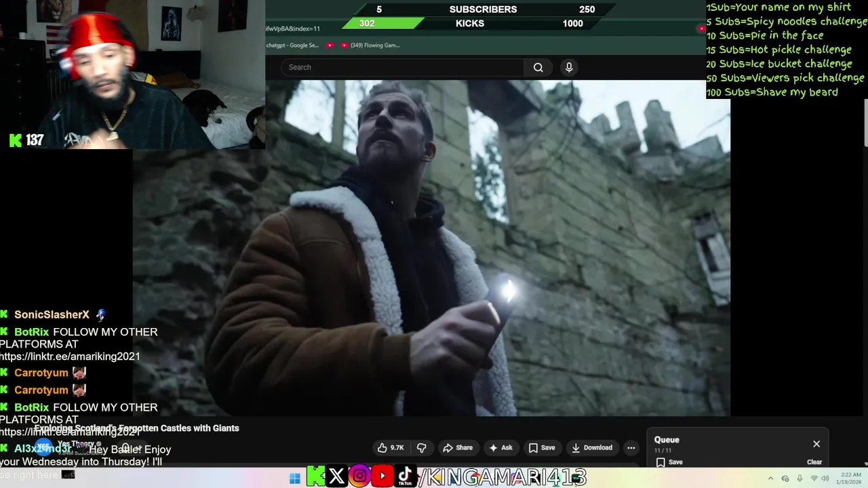Click the Al3x24nd3r chat username
868x488 pixels.
(x=42, y=449)
